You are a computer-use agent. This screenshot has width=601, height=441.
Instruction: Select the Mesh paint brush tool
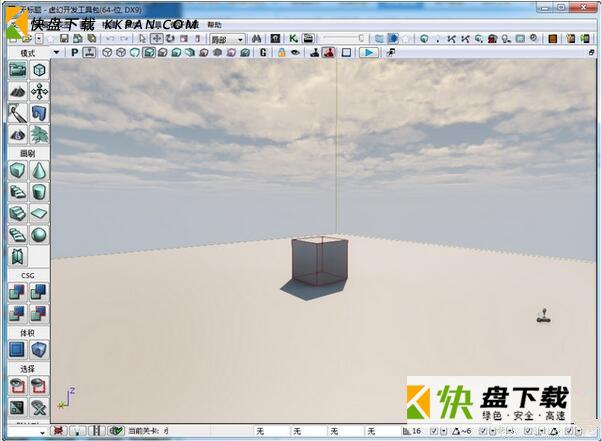click(x=18, y=113)
